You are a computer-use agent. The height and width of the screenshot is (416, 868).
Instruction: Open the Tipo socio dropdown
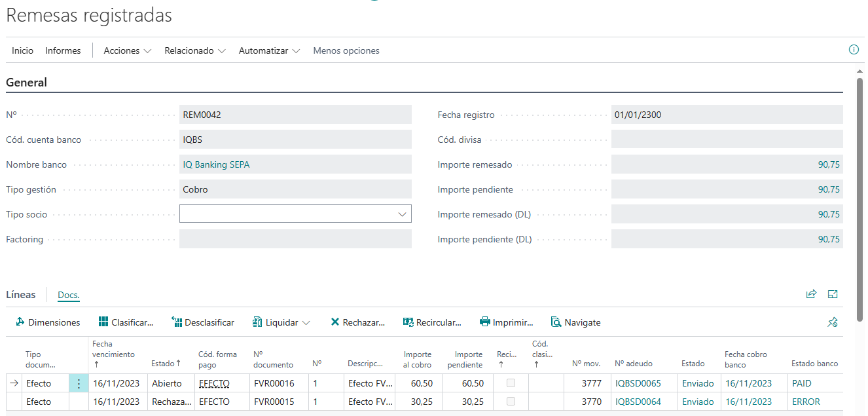click(401, 214)
